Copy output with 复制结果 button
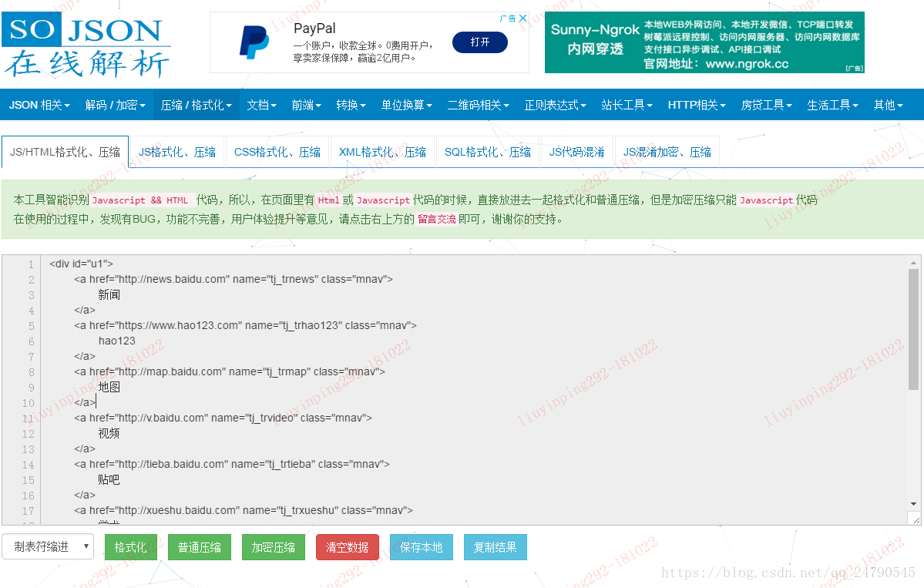 (x=495, y=546)
